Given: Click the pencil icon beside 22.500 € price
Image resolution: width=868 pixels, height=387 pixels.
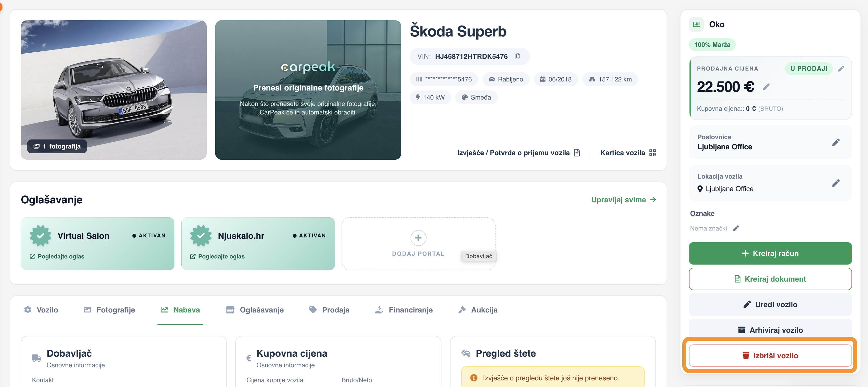Looking at the screenshot, I should pos(766,87).
